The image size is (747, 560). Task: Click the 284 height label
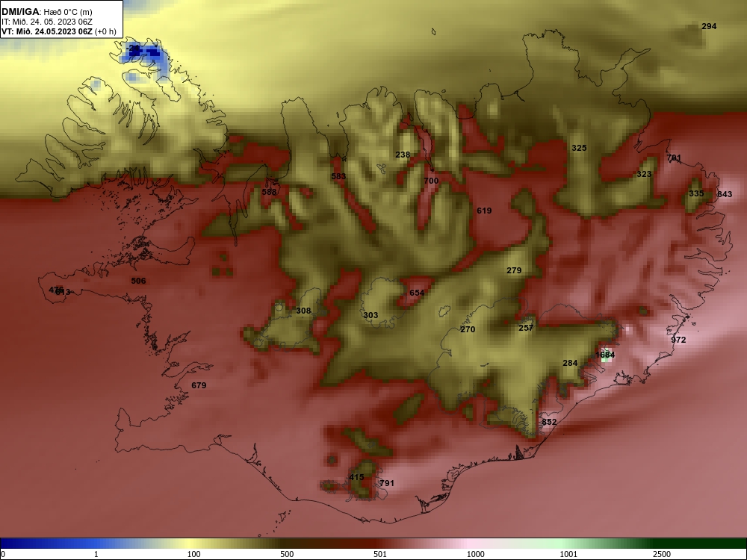pos(570,364)
